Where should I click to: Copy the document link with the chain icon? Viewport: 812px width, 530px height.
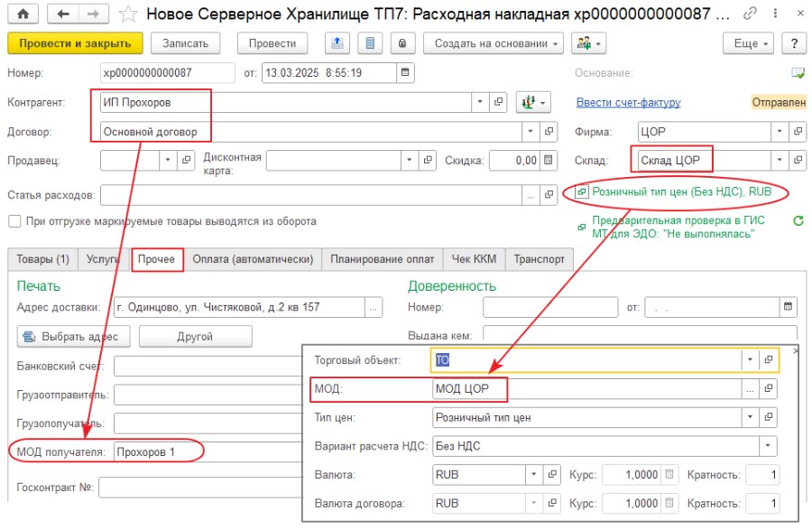point(750,14)
